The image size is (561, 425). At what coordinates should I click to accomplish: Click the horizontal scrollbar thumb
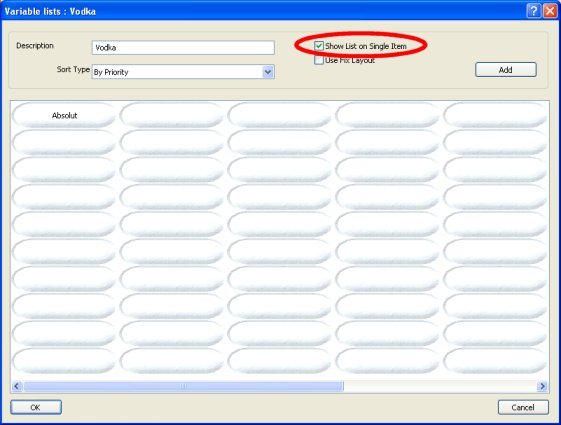[x=184, y=386]
